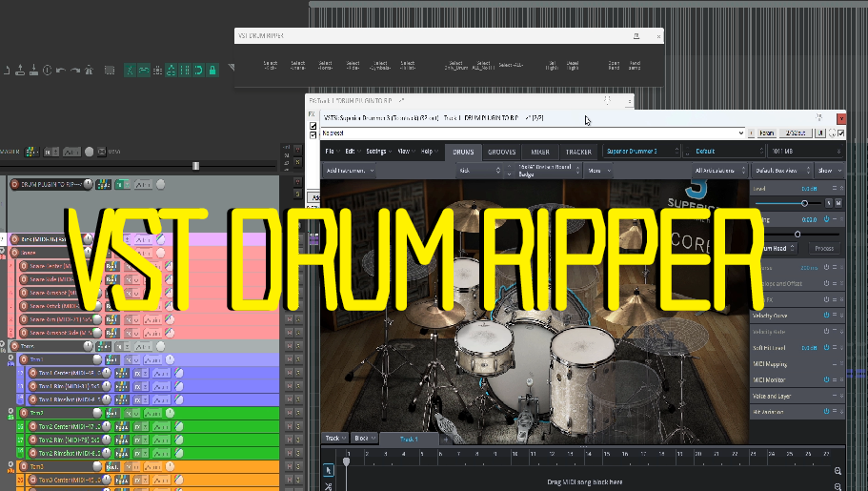Open All Articulations dropdown
The image size is (868, 491).
(720, 171)
